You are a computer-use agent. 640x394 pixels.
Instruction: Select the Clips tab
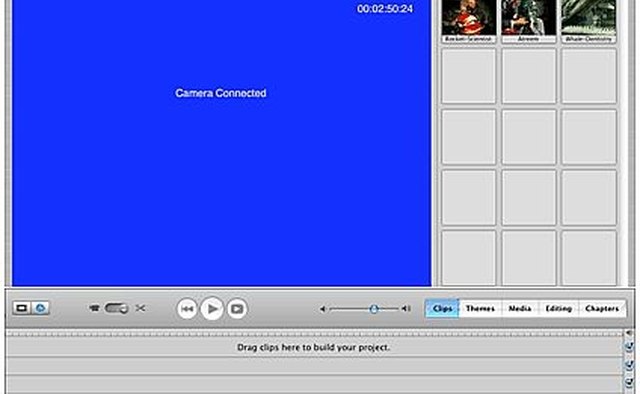(x=442, y=308)
